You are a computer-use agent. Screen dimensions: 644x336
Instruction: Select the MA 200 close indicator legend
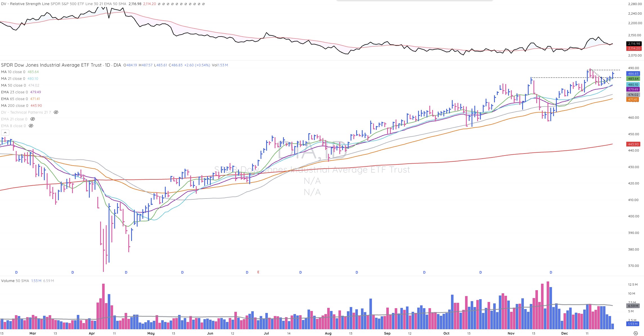pos(15,105)
